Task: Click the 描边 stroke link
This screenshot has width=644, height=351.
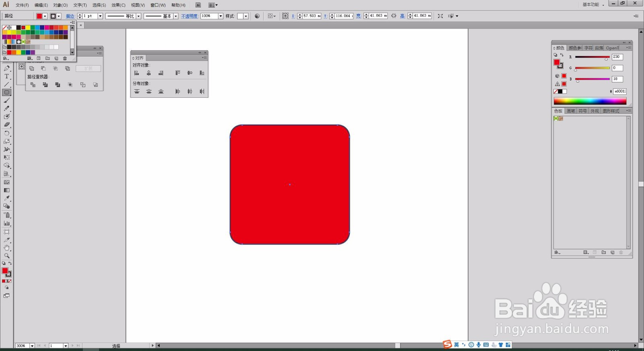Action: (x=70, y=16)
